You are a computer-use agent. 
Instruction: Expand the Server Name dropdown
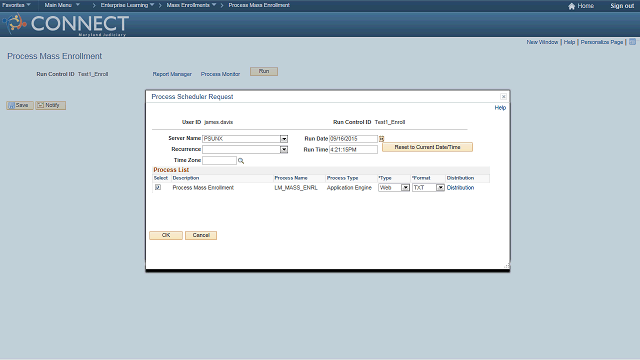(284, 139)
